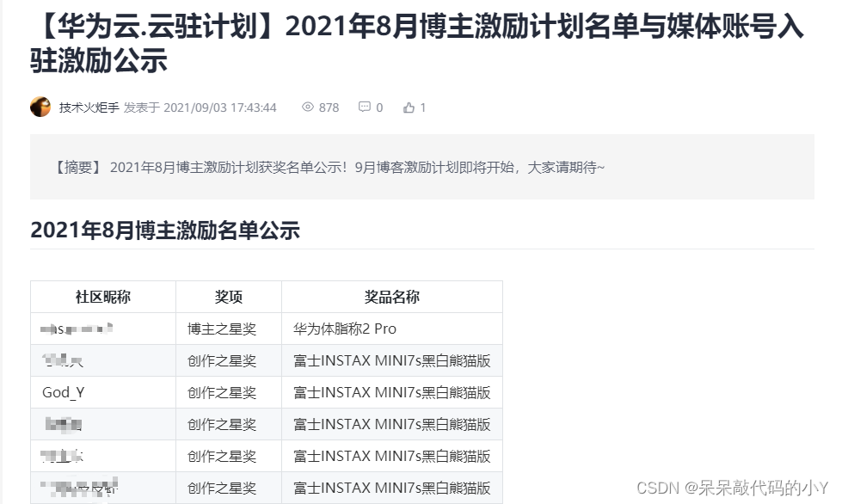Screen dimensions: 842x504
Task: Click the like count 1
Action: click(422, 108)
